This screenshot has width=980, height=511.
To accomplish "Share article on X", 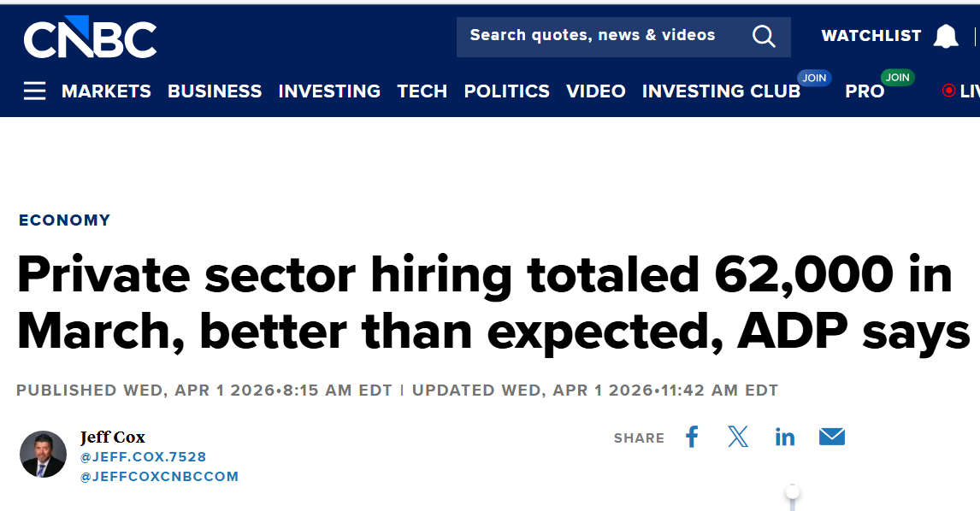I will [x=738, y=438].
